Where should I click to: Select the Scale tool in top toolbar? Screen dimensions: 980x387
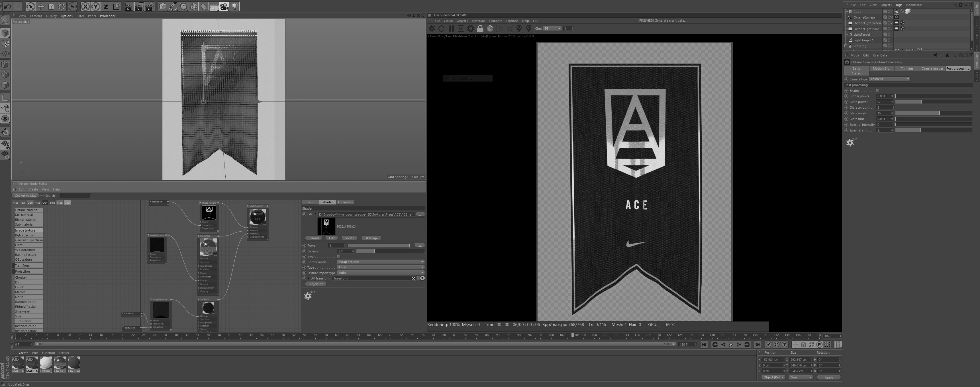pyautogui.click(x=51, y=7)
